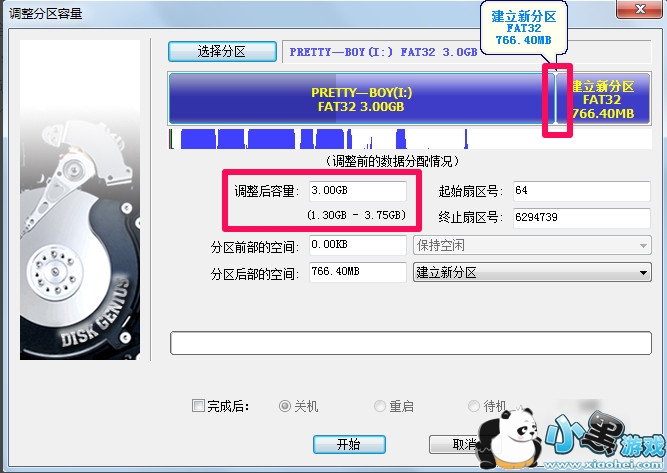Click the data distribution usage graph
667x473 pixels.
click(x=410, y=139)
